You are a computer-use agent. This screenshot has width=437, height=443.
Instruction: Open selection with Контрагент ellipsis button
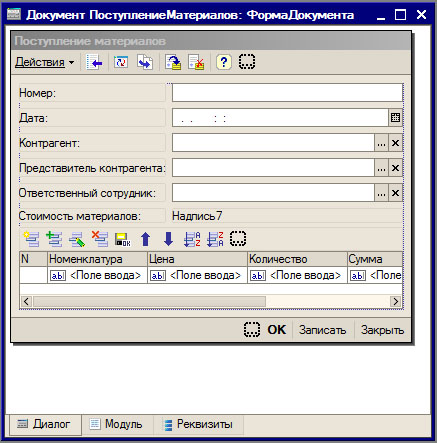[x=381, y=143]
